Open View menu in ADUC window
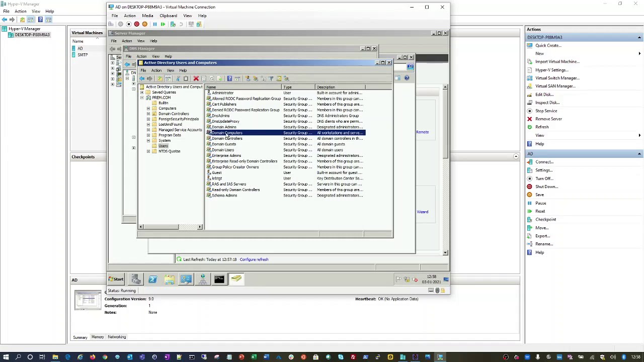This screenshot has height=362, width=644. coord(171,70)
